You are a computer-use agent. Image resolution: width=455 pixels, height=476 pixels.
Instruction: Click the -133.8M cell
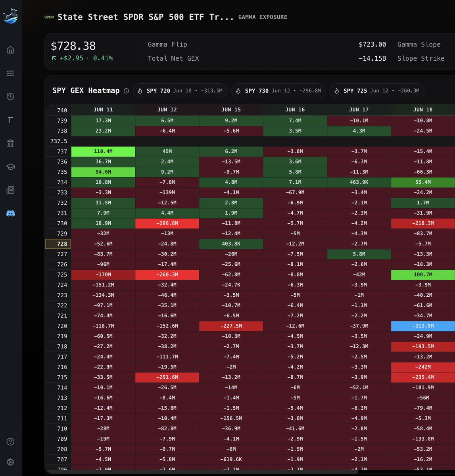[x=423, y=439]
